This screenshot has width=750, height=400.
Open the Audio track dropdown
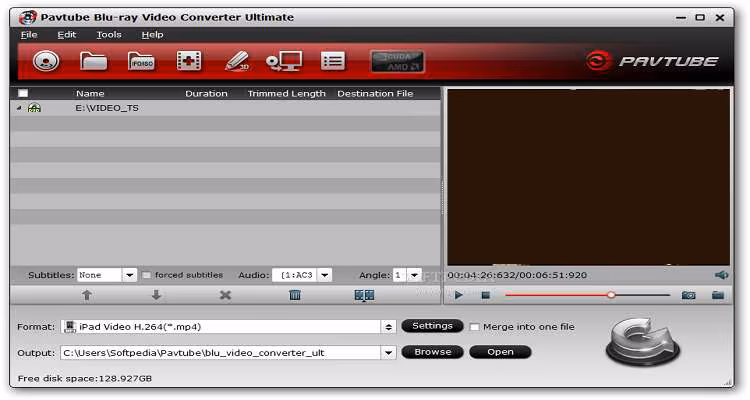(302, 275)
